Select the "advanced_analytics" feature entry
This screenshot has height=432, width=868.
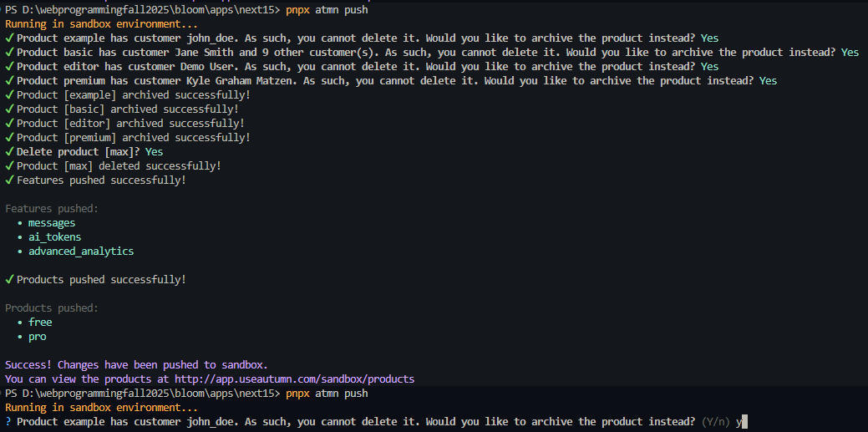coord(80,251)
